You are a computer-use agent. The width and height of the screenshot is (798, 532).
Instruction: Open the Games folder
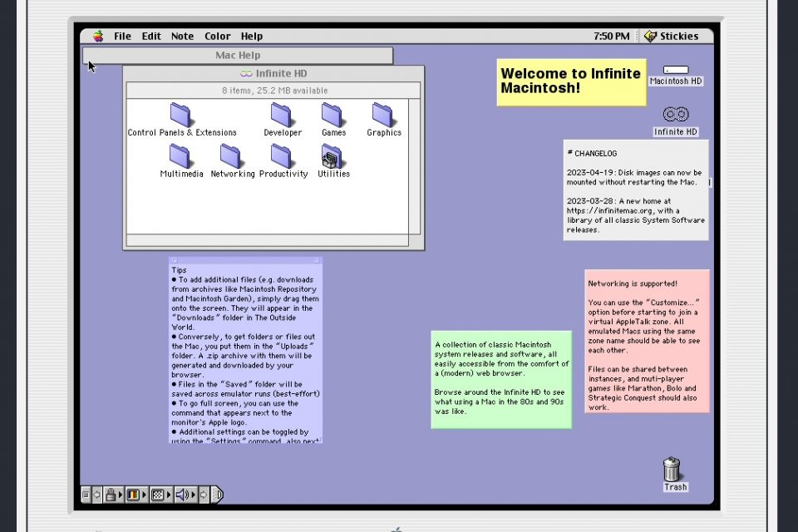[x=333, y=116]
